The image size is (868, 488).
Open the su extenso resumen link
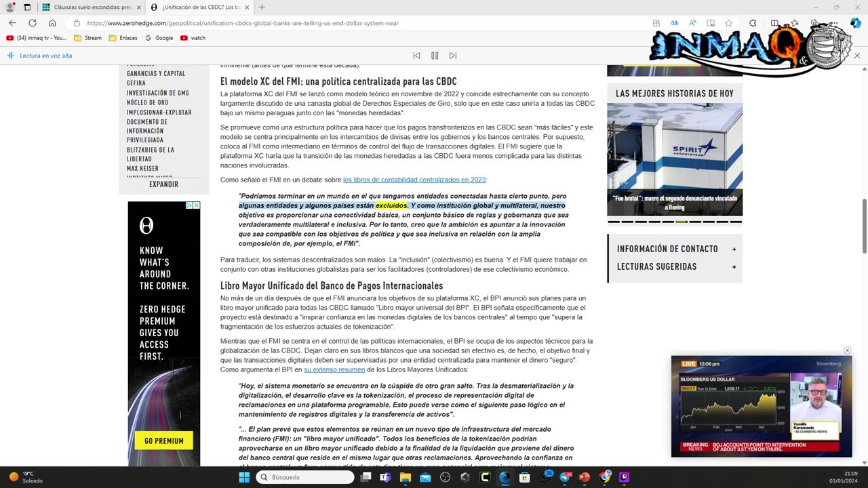coord(334,369)
